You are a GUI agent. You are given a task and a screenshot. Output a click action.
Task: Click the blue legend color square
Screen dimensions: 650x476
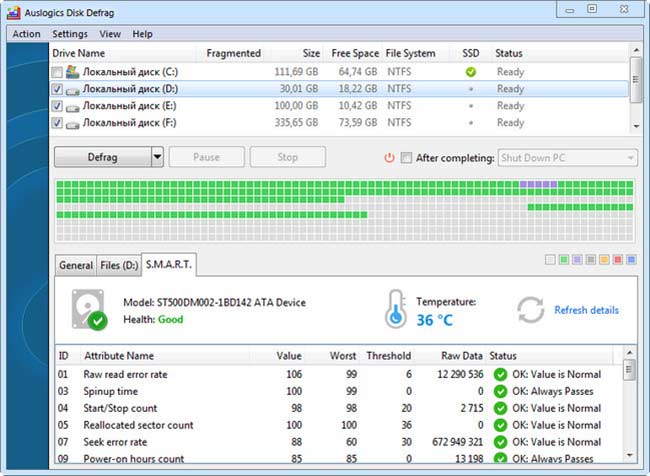pyautogui.click(x=631, y=260)
